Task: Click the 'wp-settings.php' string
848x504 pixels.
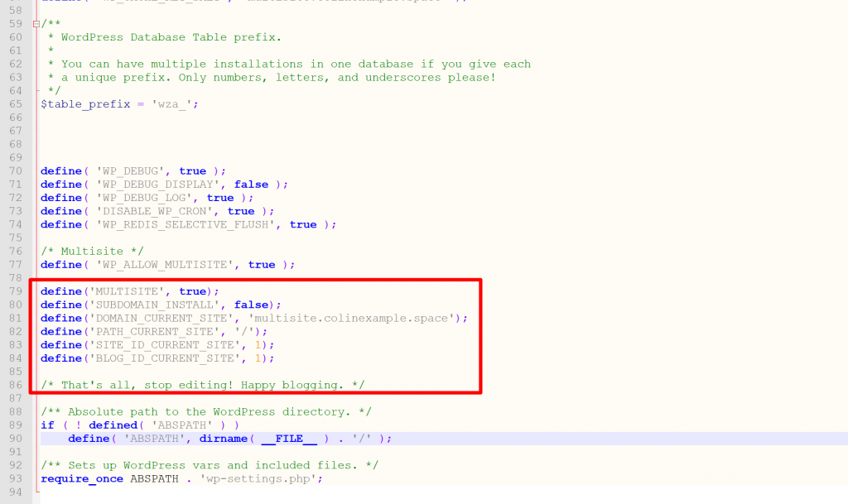Action: pyautogui.click(x=258, y=478)
